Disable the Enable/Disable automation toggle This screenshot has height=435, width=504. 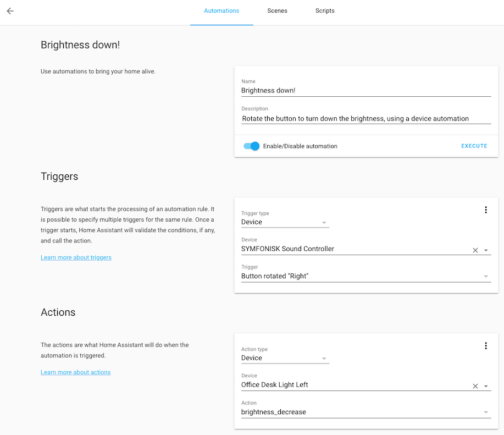pos(251,146)
